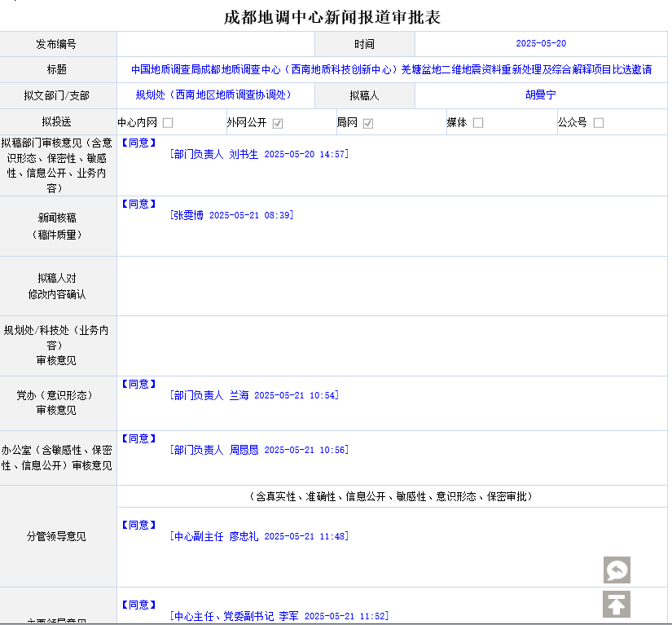Open the news title link about 羌塘盆地

point(391,70)
